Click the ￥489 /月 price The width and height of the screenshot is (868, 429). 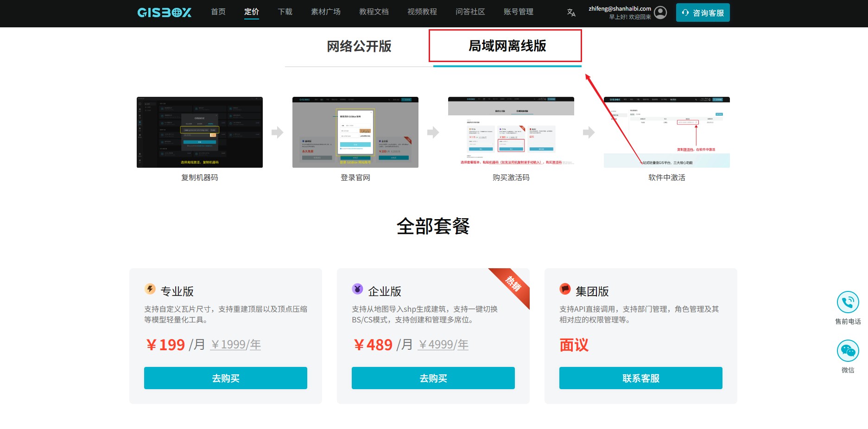pyautogui.click(x=382, y=345)
